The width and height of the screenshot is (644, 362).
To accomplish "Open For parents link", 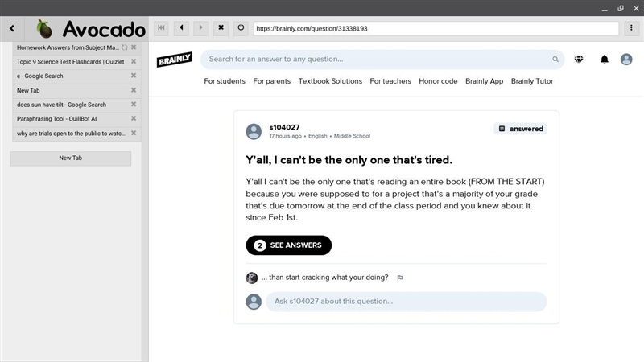I will [271, 81].
